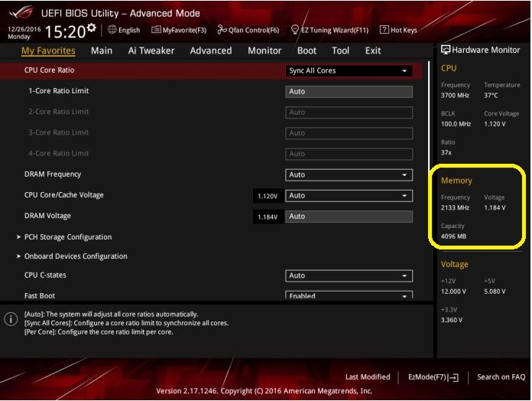This screenshot has width=532, height=401.
Task: Open MyFavorite(F3) list icon
Action: point(156,30)
